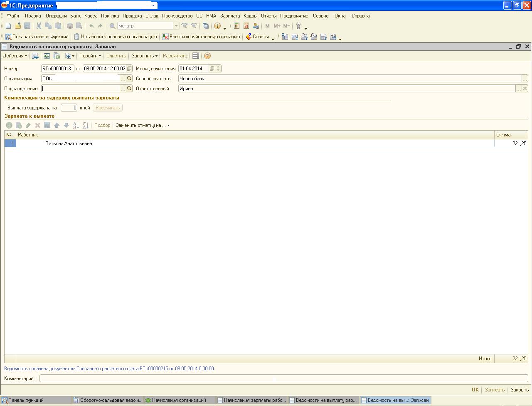Open the search history dropdown arrow
The image size is (532, 406).
176,26
